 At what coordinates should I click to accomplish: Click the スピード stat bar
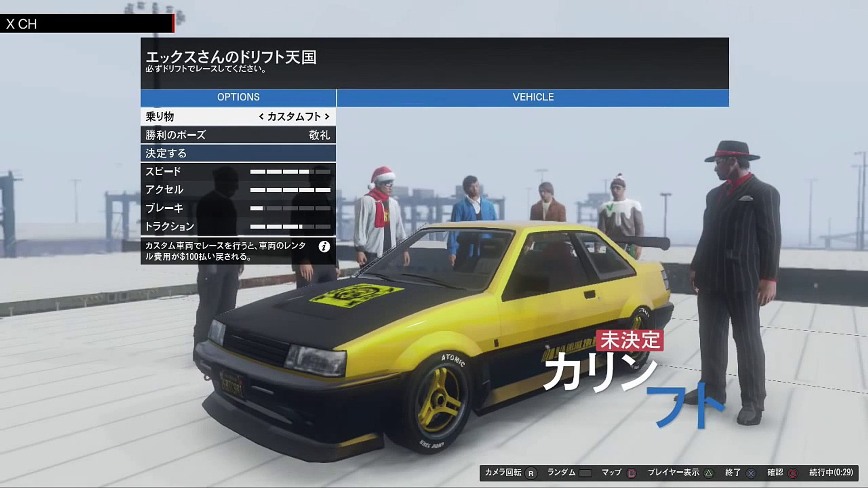[290, 172]
